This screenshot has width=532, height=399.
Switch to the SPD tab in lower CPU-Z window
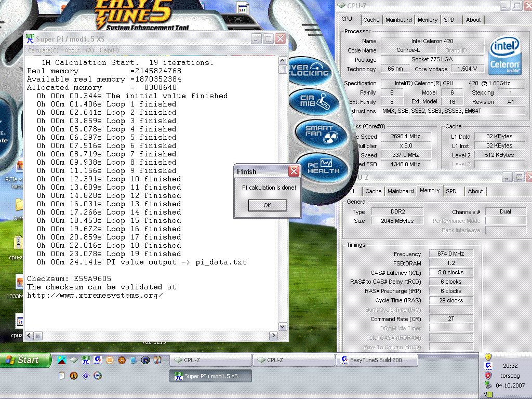pyautogui.click(x=451, y=191)
